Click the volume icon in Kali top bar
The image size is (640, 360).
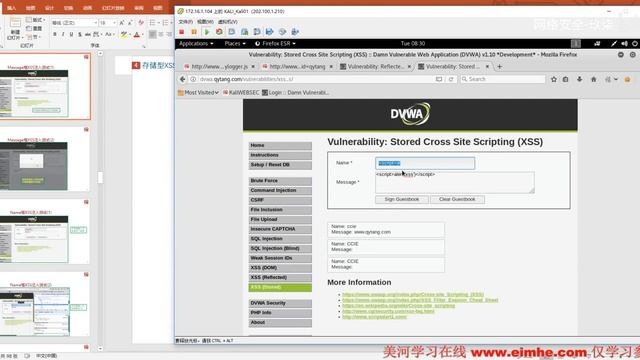coord(624,44)
